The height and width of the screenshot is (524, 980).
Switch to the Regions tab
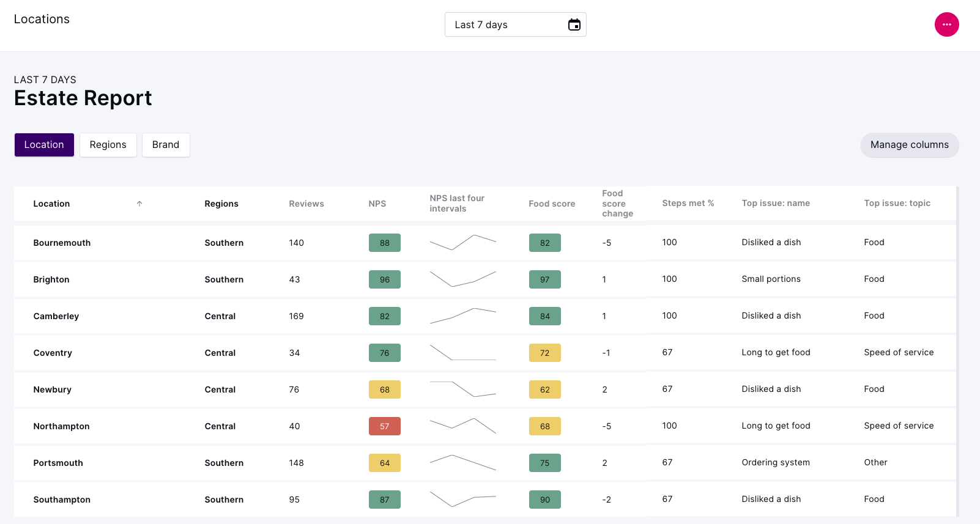pyautogui.click(x=108, y=145)
